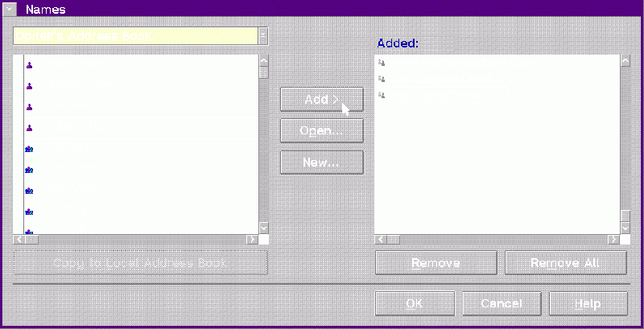Screen dimensions: 644x329
Task: Click the Obitek's Address Book combo field
Action: coord(135,36)
